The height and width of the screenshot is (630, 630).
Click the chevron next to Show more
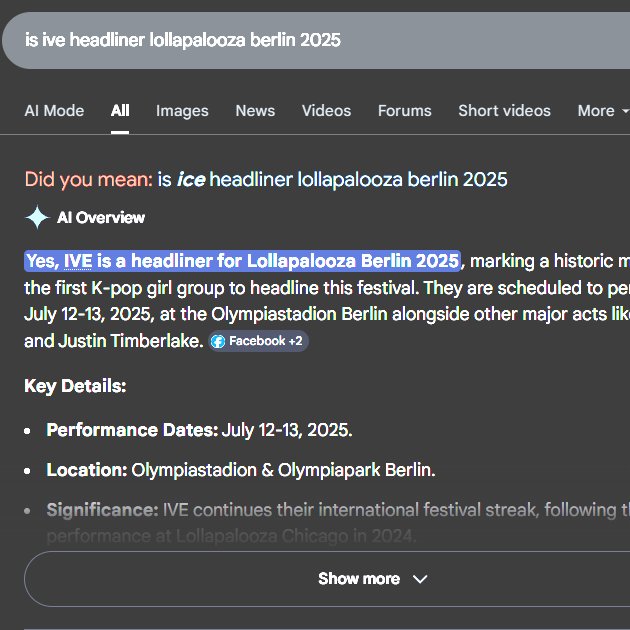(x=420, y=579)
